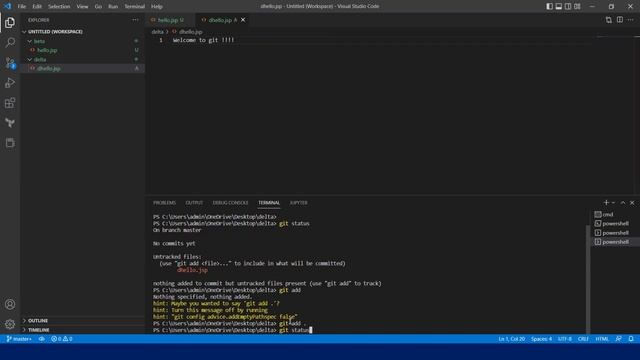Open notifications bell in status bar
The width and height of the screenshot is (640, 360).
pyautogui.click(x=631, y=339)
